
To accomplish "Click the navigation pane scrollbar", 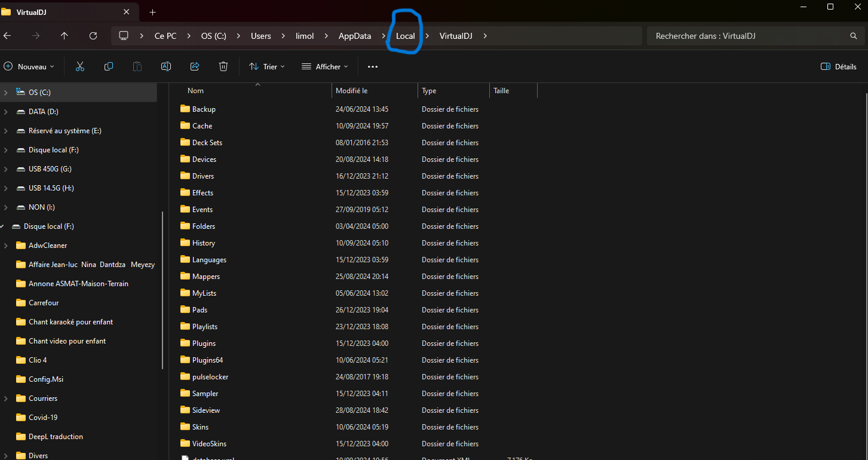I will 162,290.
